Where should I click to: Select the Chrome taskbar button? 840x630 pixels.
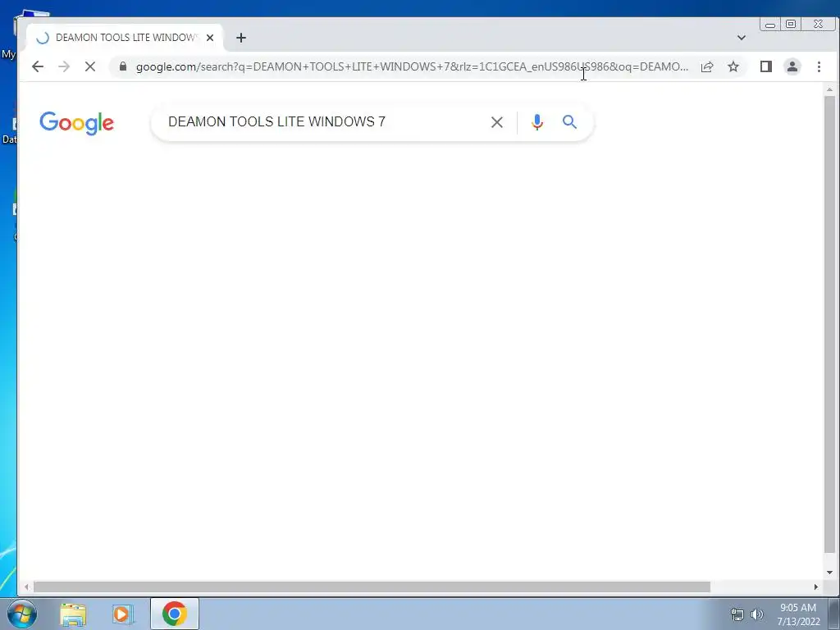[x=175, y=614]
